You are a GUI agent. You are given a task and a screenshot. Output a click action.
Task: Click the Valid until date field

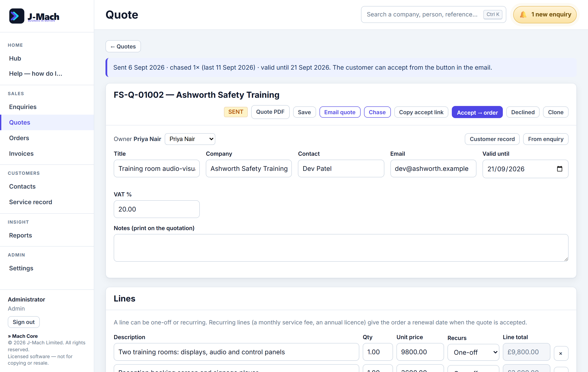click(525, 169)
